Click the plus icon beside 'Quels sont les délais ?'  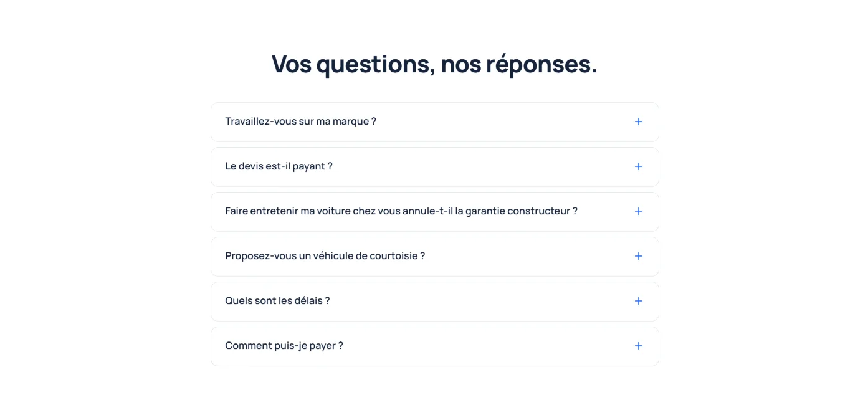(x=638, y=301)
